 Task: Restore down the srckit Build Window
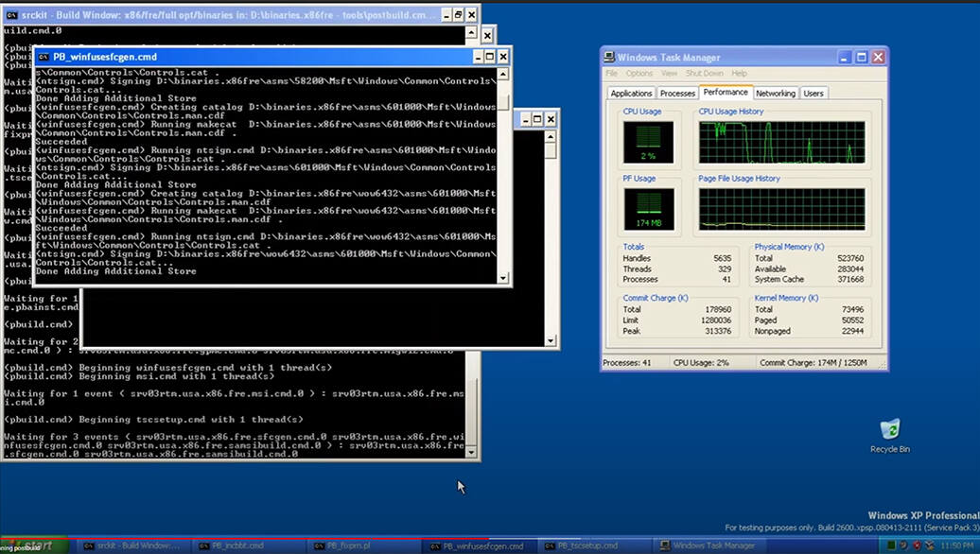[458, 14]
